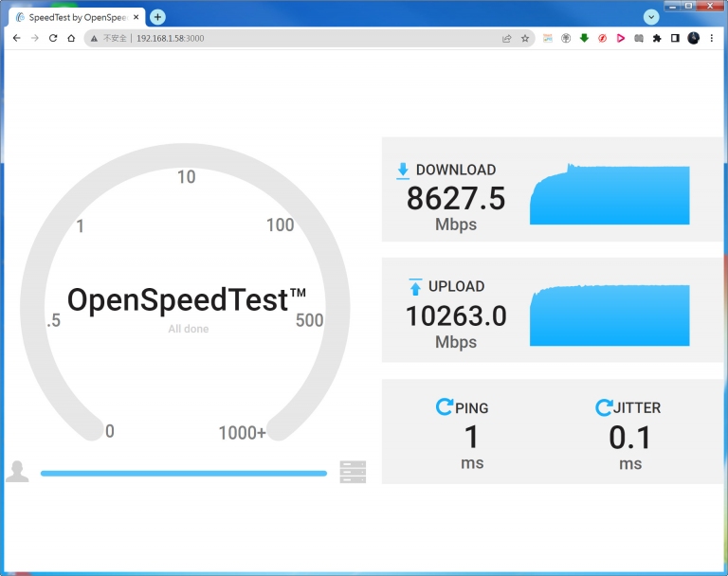Open the Chrome three-dot menu
Image resolution: width=728 pixels, height=576 pixels.
(x=712, y=38)
